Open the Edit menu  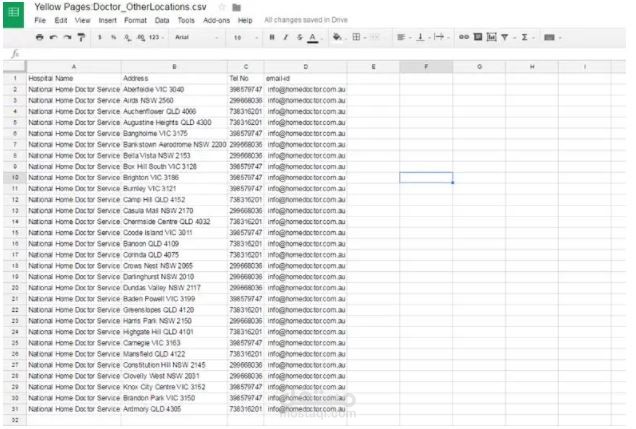tap(61, 20)
